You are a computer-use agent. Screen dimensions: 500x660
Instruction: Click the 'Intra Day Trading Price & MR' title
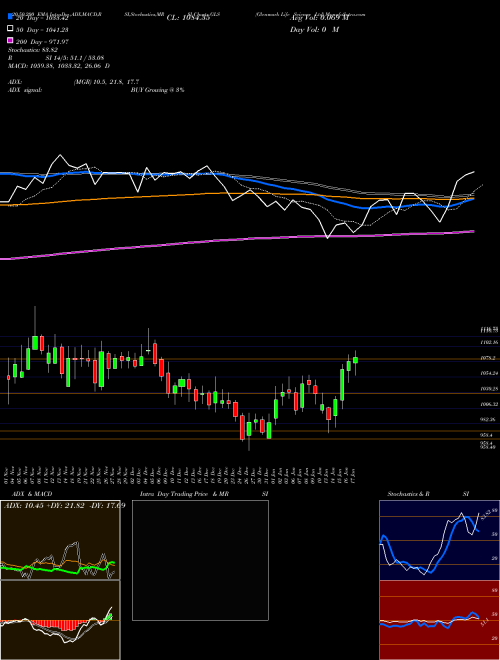pyautogui.click(x=184, y=494)
